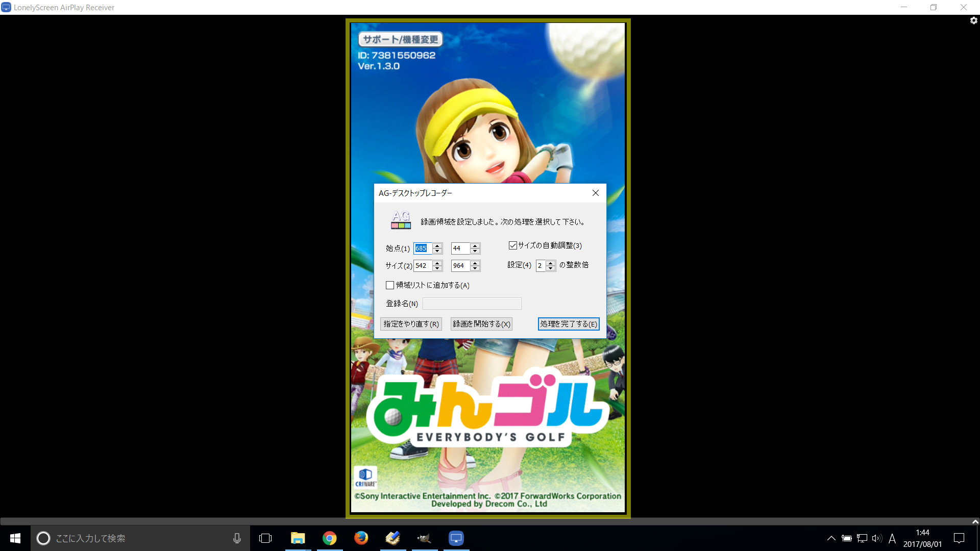
Task: Decrease 設定(4) multiple down arrow
Action: [550, 268]
